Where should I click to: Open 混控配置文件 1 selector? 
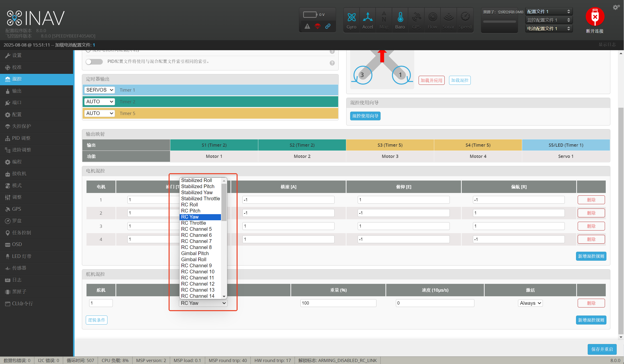549,20
